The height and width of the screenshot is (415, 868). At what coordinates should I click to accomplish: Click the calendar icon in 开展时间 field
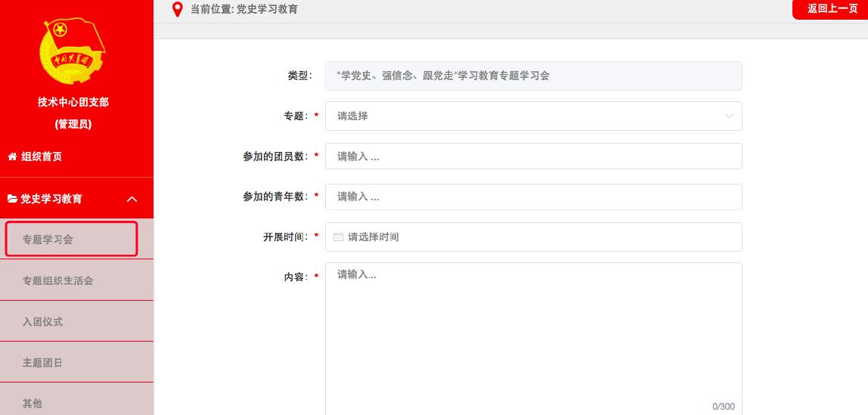pyautogui.click(x=339, y=237)
